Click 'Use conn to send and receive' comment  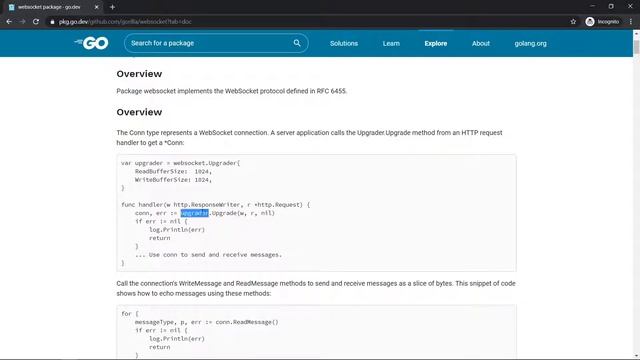pos(209,255)
